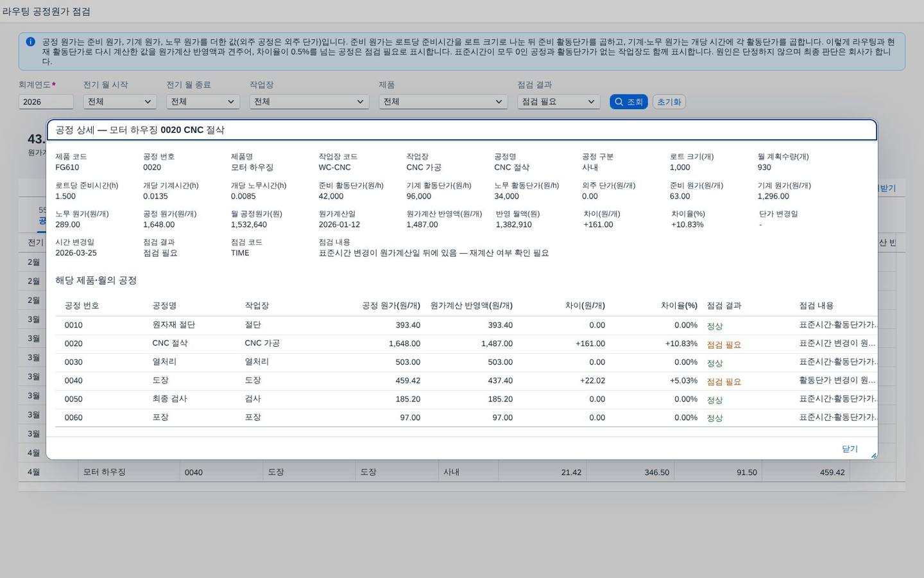
Task: Expand the 작업장 filter dropdown
Action: click(309, 101)
